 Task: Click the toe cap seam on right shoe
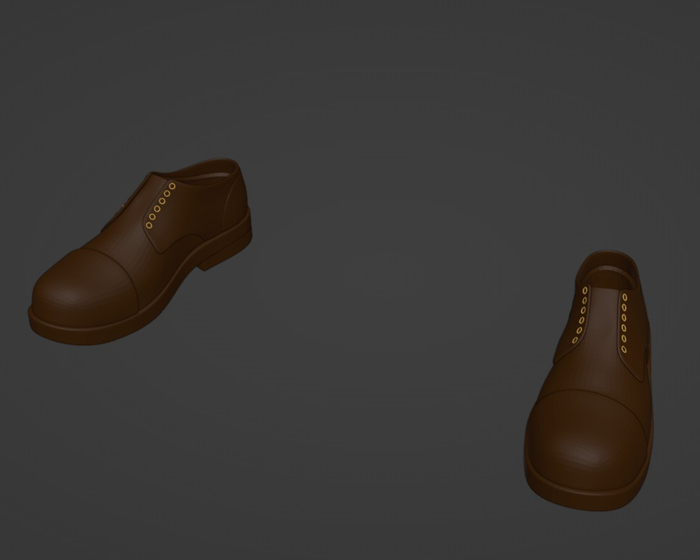tap(588, 393)
